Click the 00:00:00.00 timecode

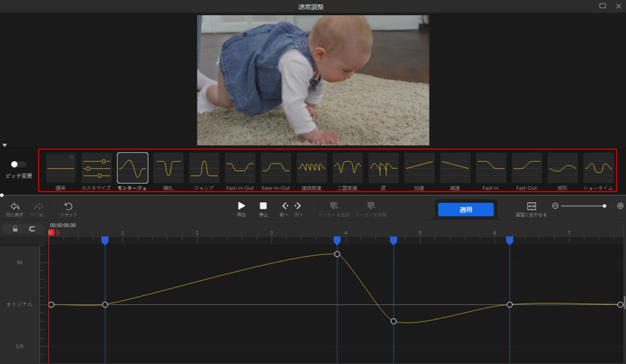(x=63, y=225)
